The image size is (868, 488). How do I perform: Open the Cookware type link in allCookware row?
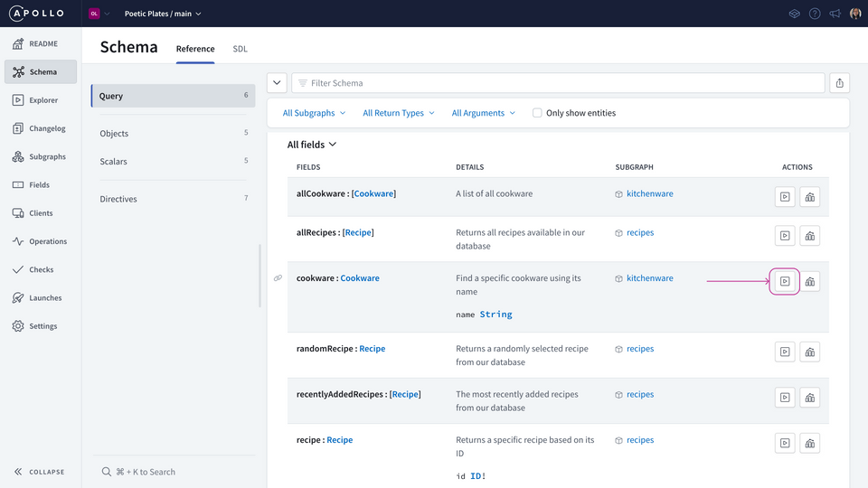click(373, 193)
